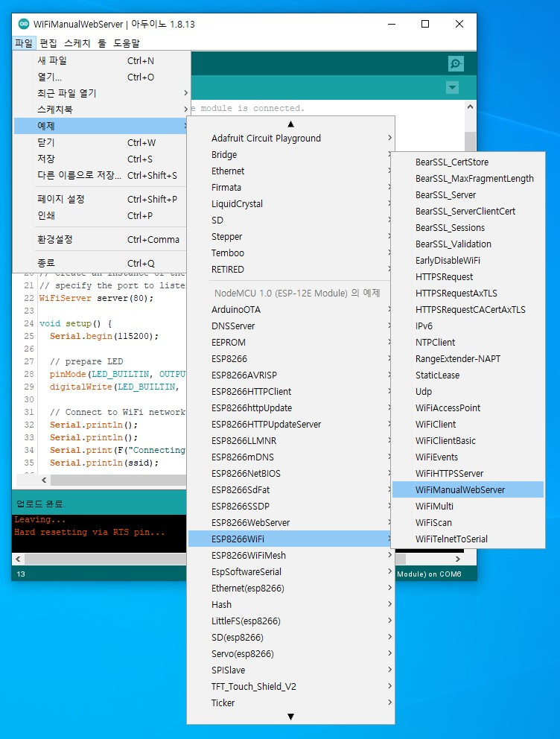Open RangeExtender-NAPT example
This screenshot has width=560, height=739.
[468, 358]
